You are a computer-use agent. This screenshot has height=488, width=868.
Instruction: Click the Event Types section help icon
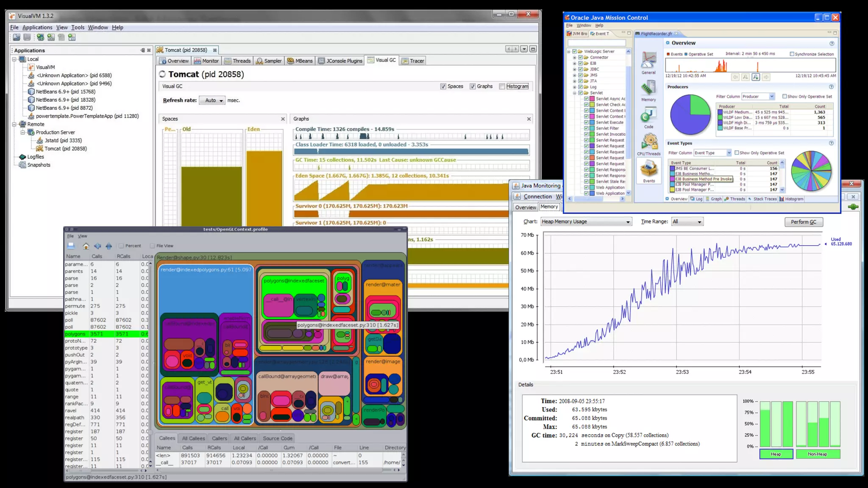click(831, 143)
